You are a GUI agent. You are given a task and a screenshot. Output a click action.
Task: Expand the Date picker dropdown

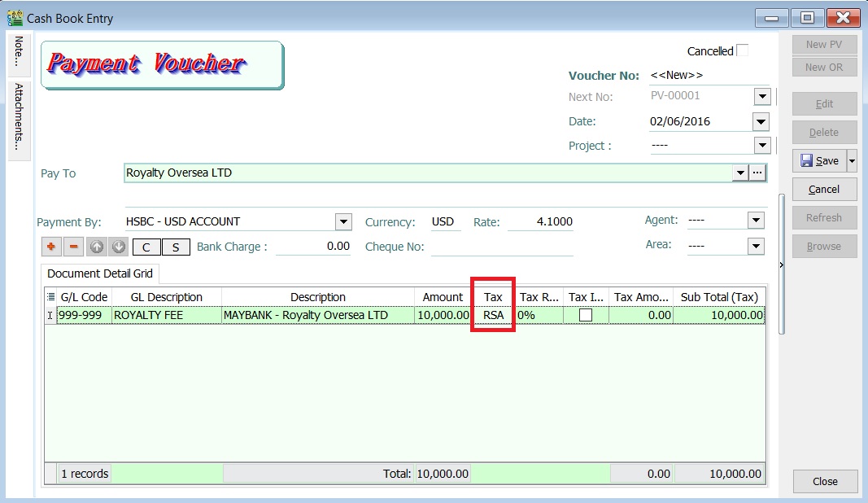pyautogui.click(x=761, y=120)
